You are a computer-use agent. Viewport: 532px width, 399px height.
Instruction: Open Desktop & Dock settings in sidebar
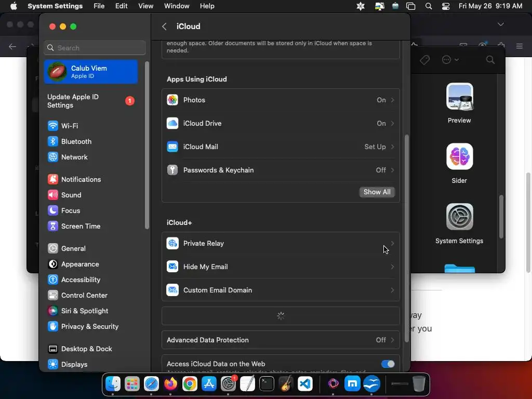pyautogui.click(x=91, y=349)
